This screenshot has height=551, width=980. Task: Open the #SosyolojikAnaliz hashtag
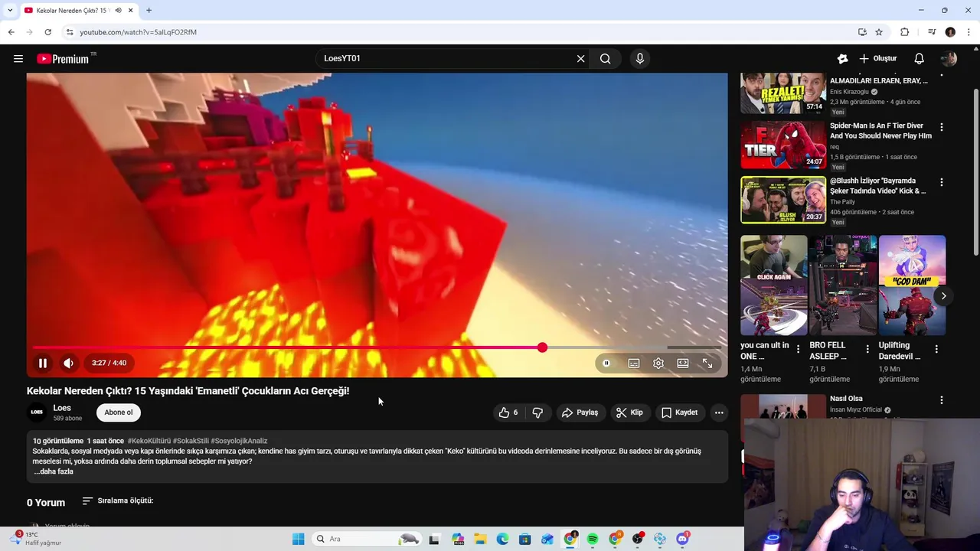coord(239,441)
